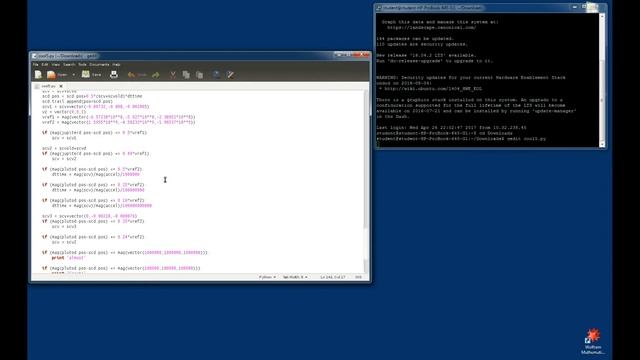Click the Find magnifier icon in gedit toolbar
This screenshot has width=640, height=360.
point(217,75)
